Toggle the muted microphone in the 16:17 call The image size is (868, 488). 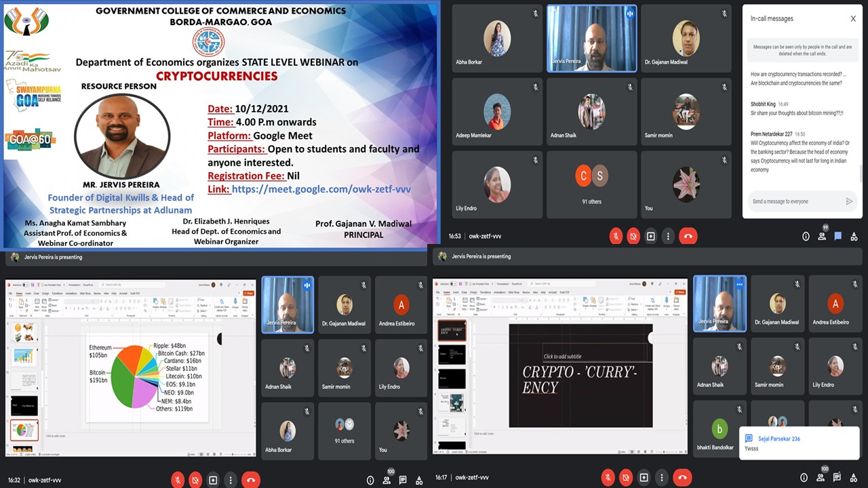pyautogui.click(x=608, y=477)
